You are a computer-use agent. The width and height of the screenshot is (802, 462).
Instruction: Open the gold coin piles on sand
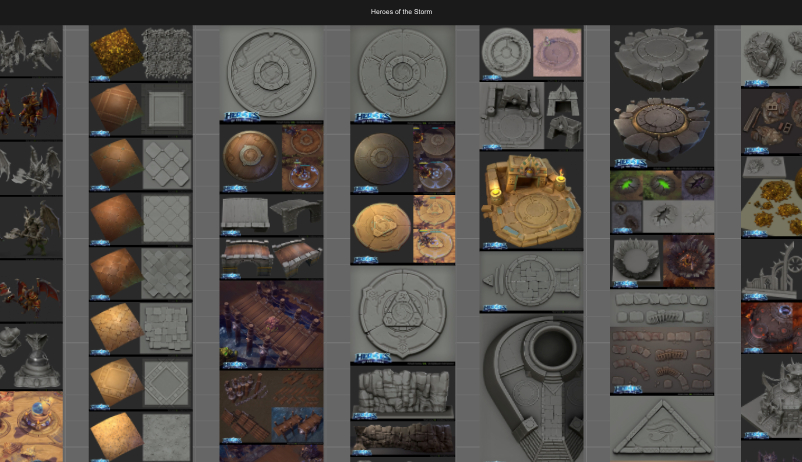(x=771, y=197)
